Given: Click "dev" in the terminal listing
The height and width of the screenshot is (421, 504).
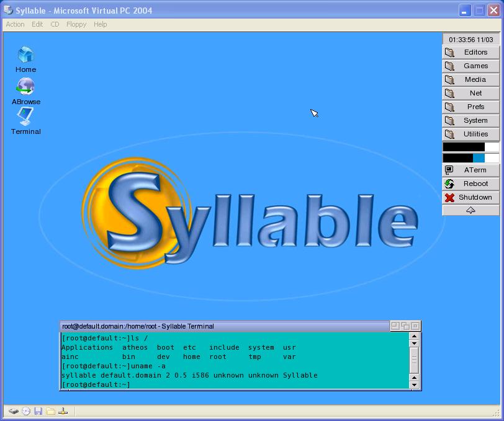Looking at the screenshot, I should pyautogui.click(x=163, y=357).
